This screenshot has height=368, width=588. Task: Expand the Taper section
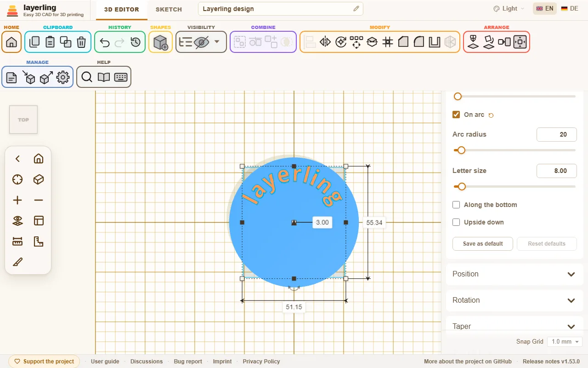pos(514,327)
